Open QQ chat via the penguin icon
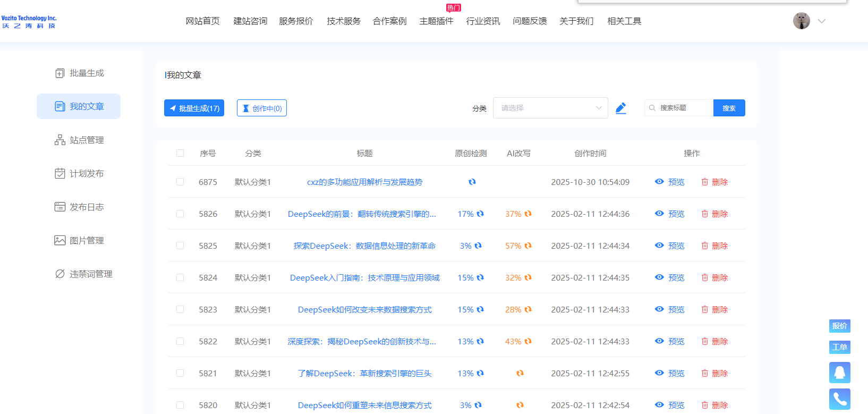The width and height of the screenshot is (868, 414). [840, 373]
